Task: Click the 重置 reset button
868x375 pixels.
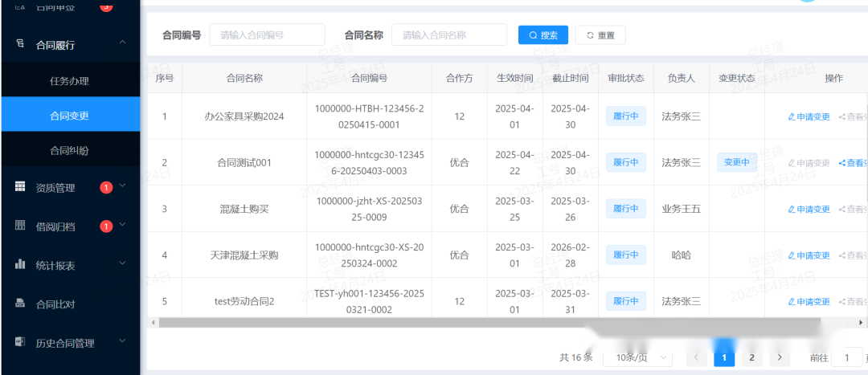Action: coord(600,35)
